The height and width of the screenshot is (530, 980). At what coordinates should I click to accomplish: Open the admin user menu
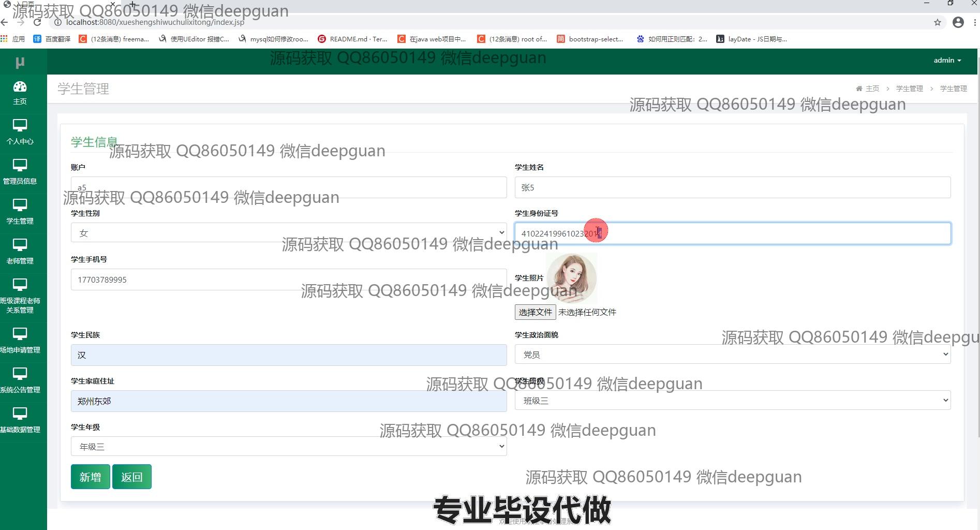pyautogui.click(x=947, y=60)
